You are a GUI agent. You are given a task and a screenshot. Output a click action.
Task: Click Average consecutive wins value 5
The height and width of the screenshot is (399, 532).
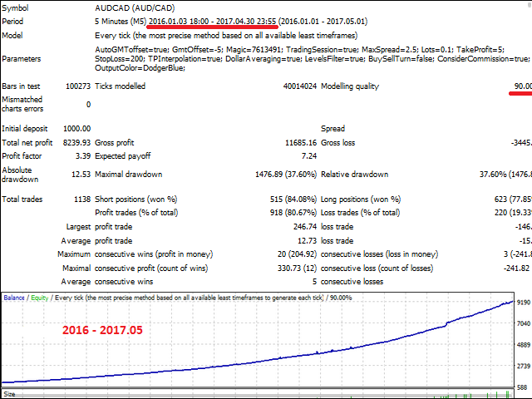(x=314, y=282)
